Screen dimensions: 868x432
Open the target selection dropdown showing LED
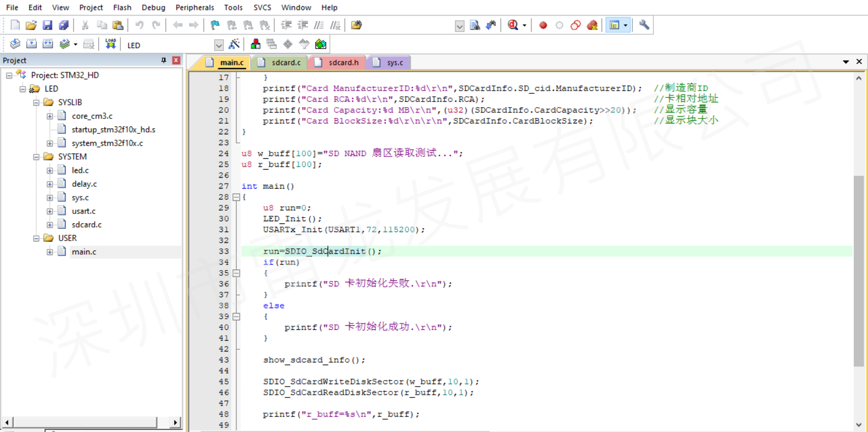[x=219, y=45]
